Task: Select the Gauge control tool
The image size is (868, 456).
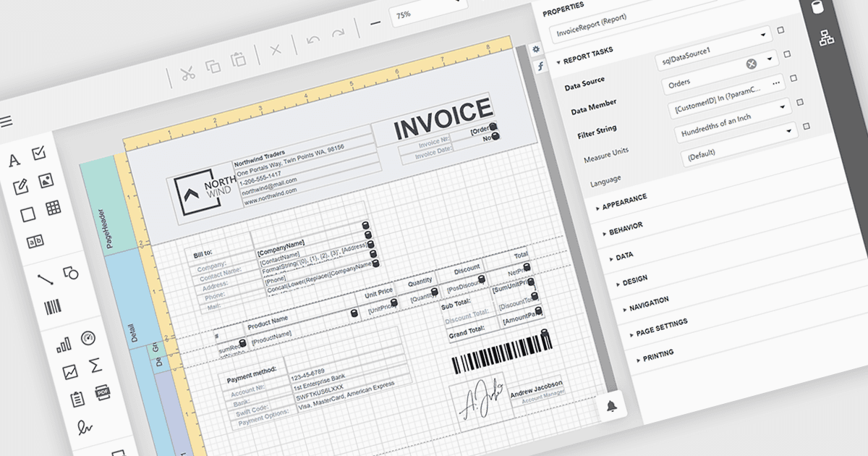Action: click(x=88, y=338)
